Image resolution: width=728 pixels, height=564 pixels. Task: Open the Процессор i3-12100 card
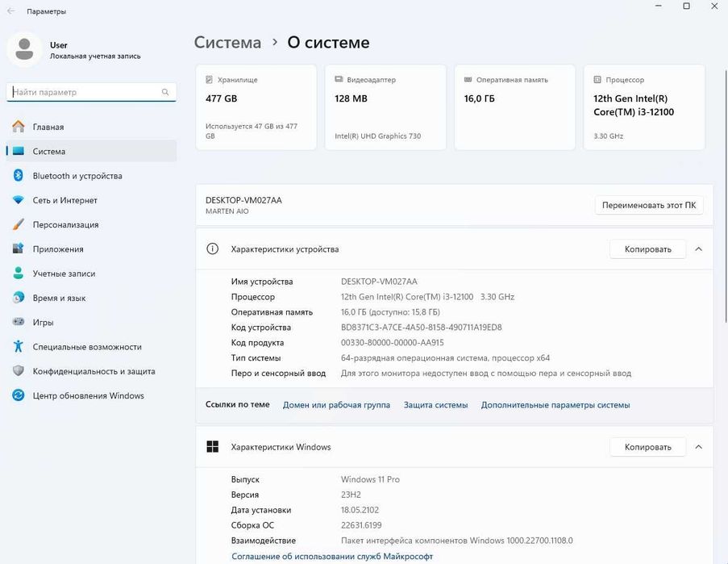point(644,107)
